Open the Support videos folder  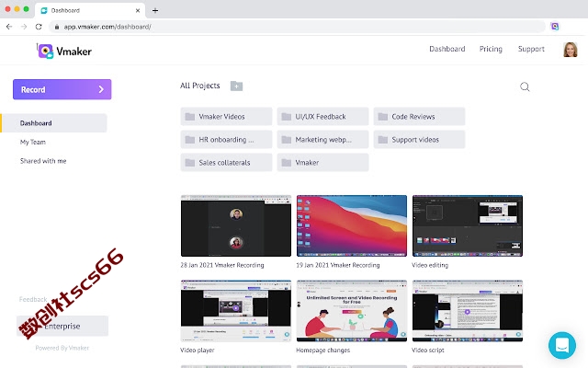[x=419, y=139]
